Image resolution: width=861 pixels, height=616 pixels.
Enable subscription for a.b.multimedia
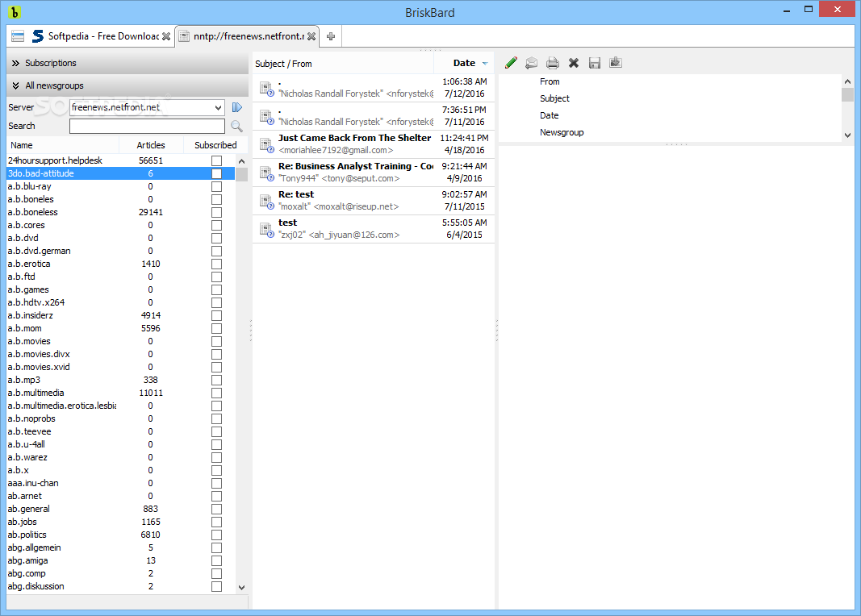click(217, 393)
